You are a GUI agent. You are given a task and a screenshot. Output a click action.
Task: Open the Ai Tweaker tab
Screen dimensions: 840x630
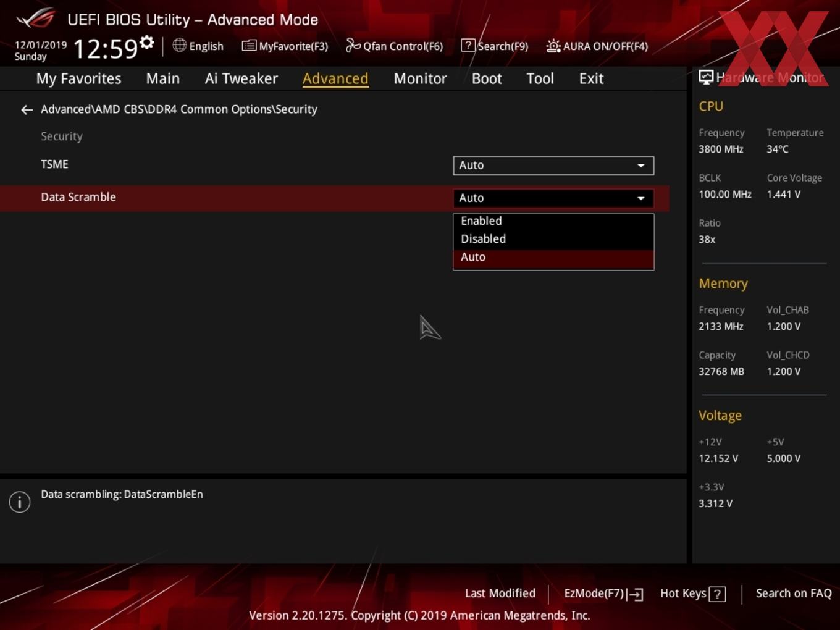point(241,79)
